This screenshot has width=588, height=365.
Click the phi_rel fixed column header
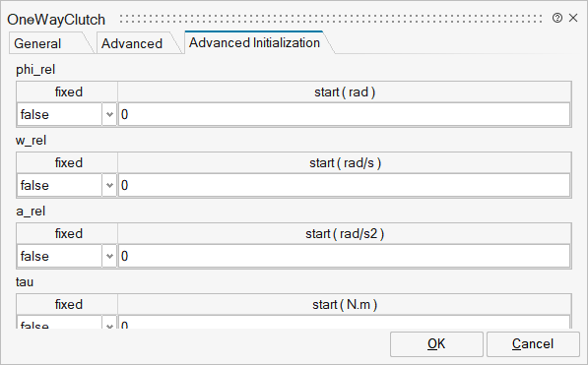tap(68, 91)
